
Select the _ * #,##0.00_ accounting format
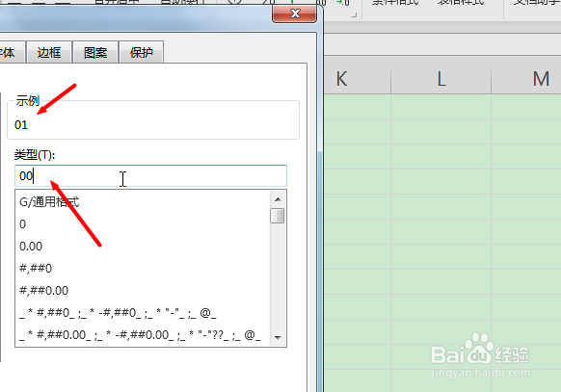(143, 335)
